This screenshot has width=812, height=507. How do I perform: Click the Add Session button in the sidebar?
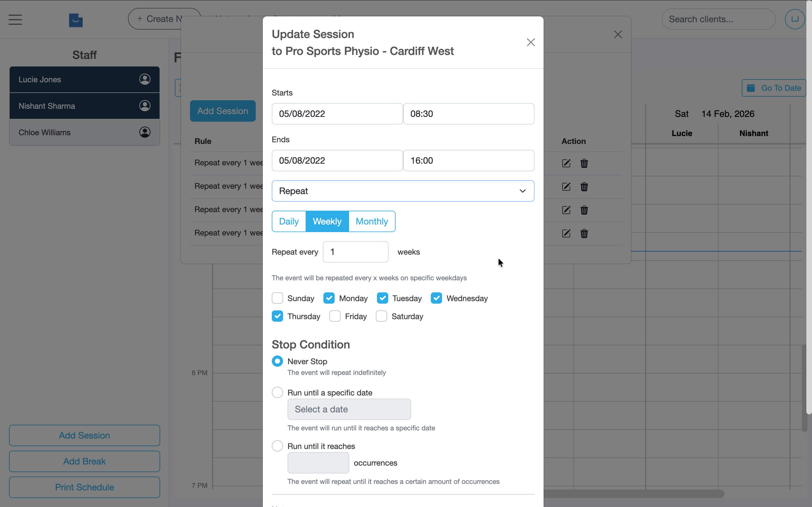[x=84, y=435]
